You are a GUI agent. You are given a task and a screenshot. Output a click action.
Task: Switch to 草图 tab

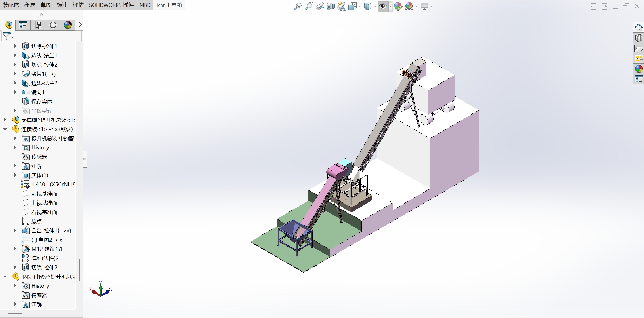pyautogui.click(x=46, y=5)
